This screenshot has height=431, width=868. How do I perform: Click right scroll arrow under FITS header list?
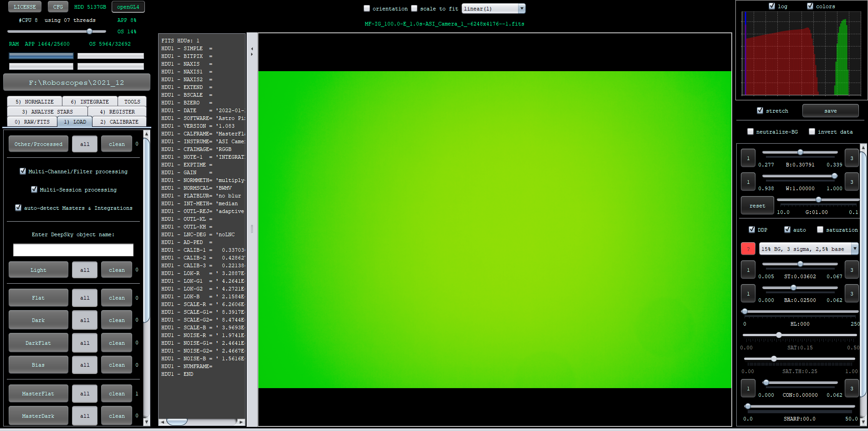[241, 422]
